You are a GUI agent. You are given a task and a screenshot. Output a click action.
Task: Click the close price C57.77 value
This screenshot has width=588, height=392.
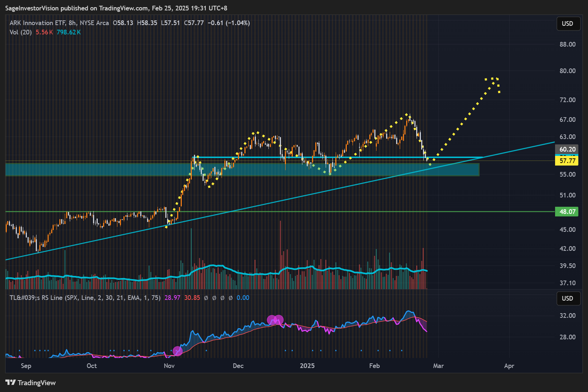(x=194, y=23)
